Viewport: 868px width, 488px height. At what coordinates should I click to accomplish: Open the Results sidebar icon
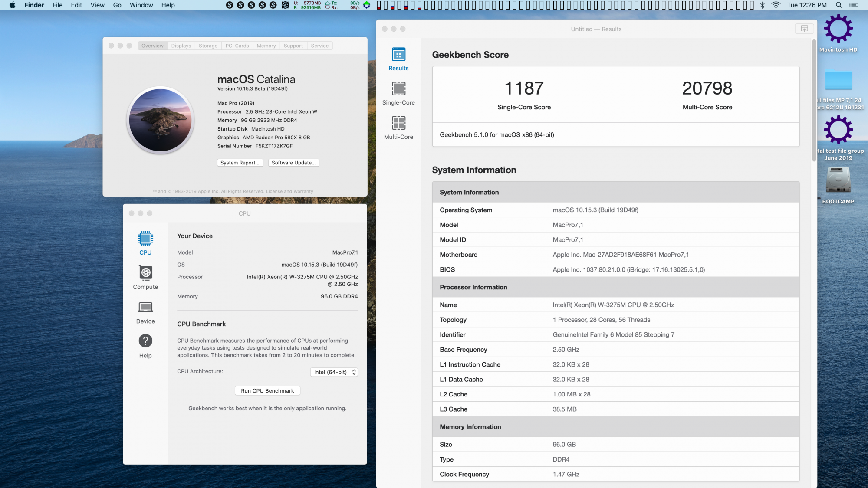click(398, 55)
